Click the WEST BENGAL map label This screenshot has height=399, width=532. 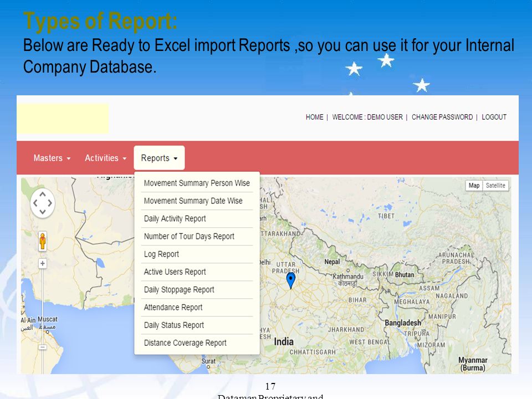(370, 342)
